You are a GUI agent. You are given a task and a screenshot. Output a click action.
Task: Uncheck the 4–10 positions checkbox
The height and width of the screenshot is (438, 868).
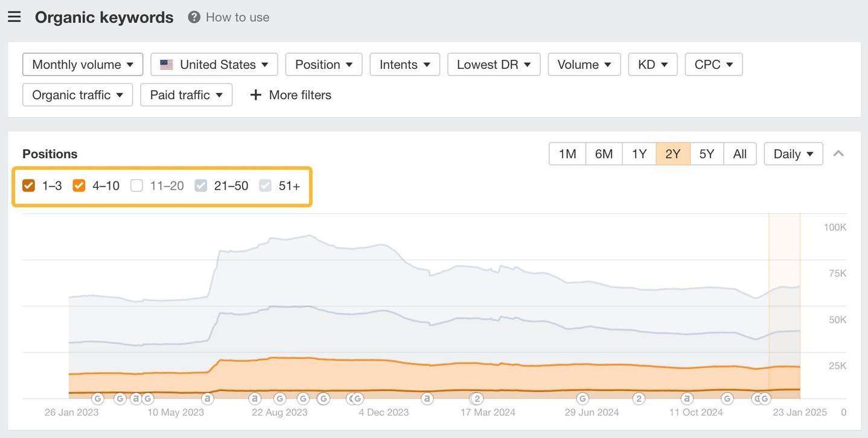pyautogui.click(x=79, y=185)
